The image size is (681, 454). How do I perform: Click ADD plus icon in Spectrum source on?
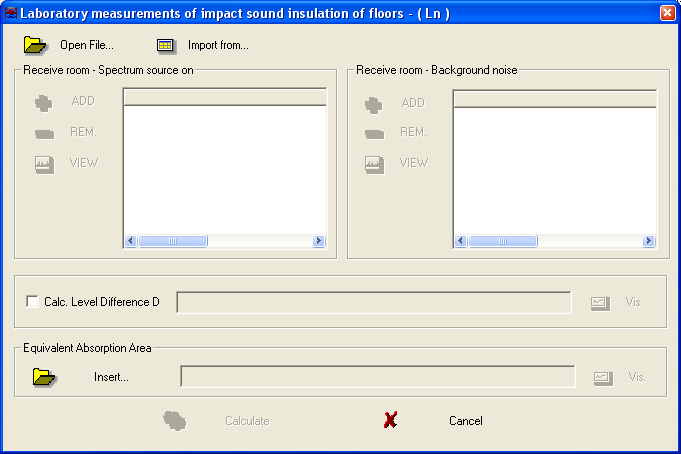pyautogui.click(x=43, y=103)
